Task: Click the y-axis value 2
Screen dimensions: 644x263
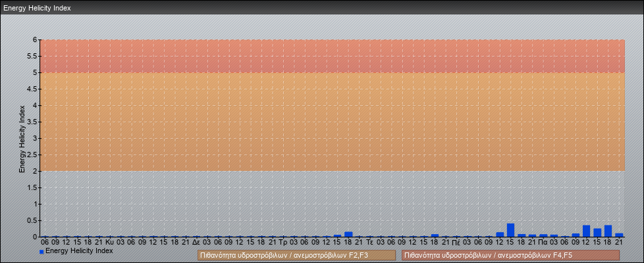Action: [x=36, y=171]
